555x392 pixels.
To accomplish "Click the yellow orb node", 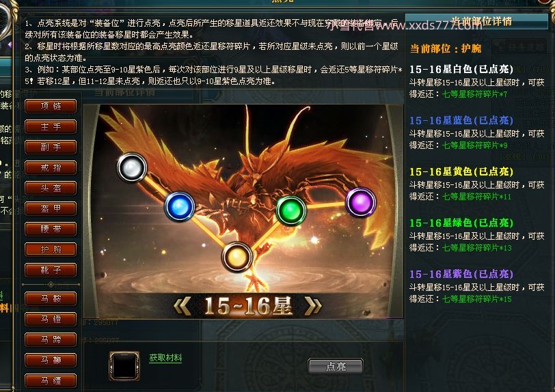I will click(236, 257).
